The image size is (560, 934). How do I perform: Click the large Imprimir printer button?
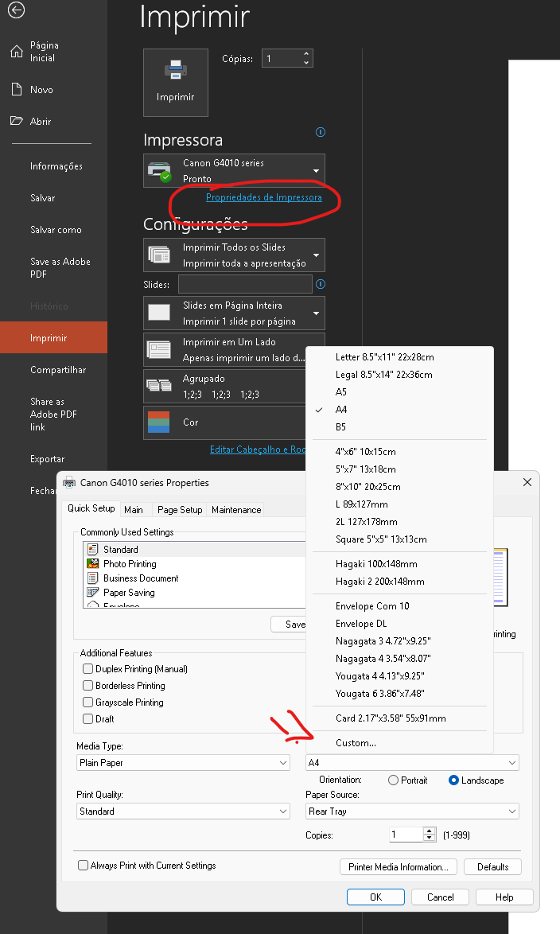(176, 82)
